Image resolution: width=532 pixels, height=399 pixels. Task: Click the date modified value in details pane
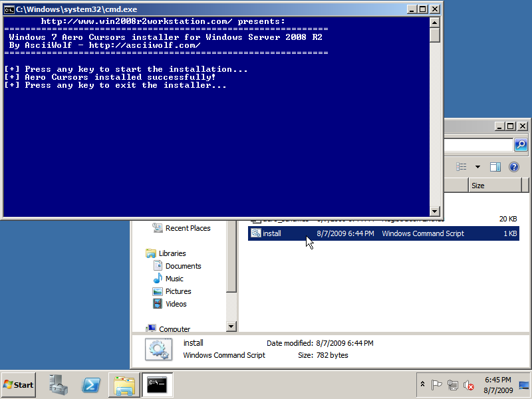click(344, 343)
